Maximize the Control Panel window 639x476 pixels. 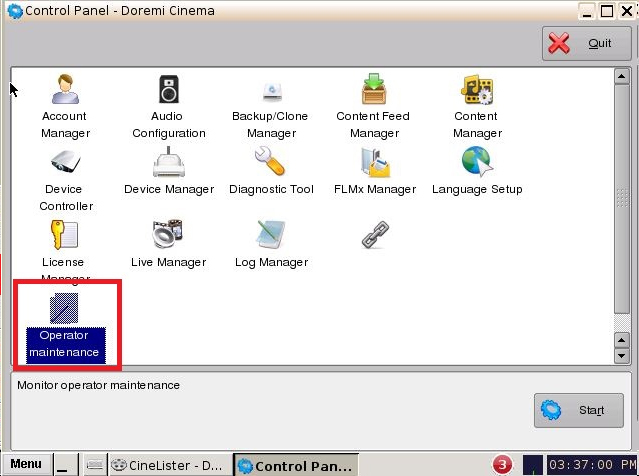607,11
